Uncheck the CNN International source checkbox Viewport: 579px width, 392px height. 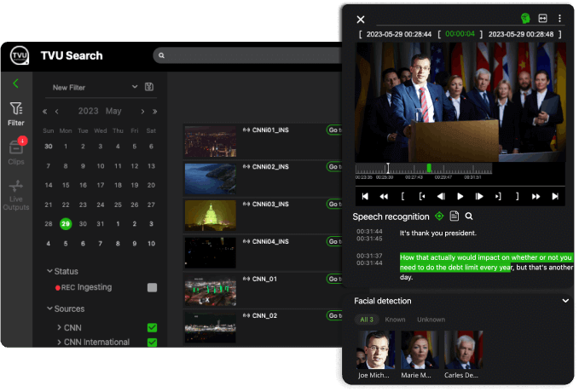coord(152,343)
